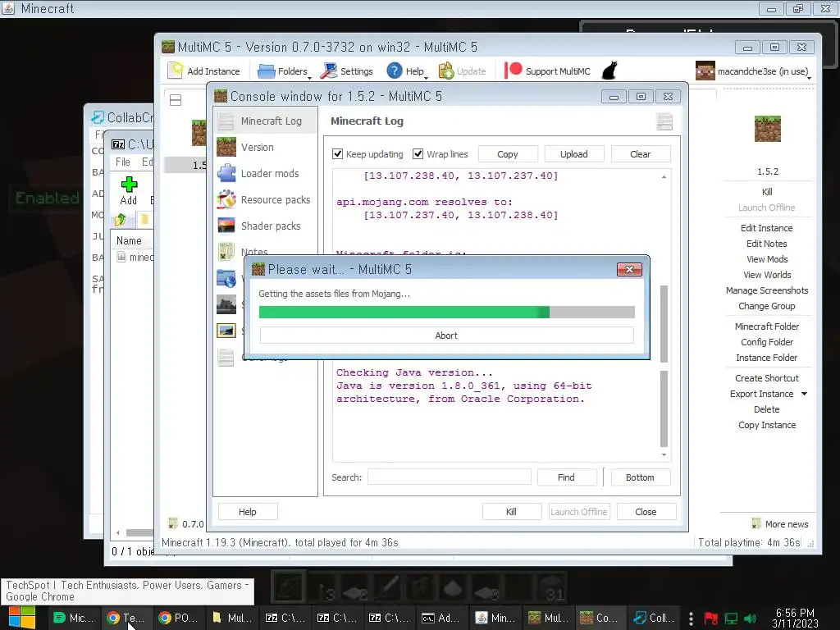Click View Mods in the right panel
This screenshot has width=840, height=630.
point(767,259)
